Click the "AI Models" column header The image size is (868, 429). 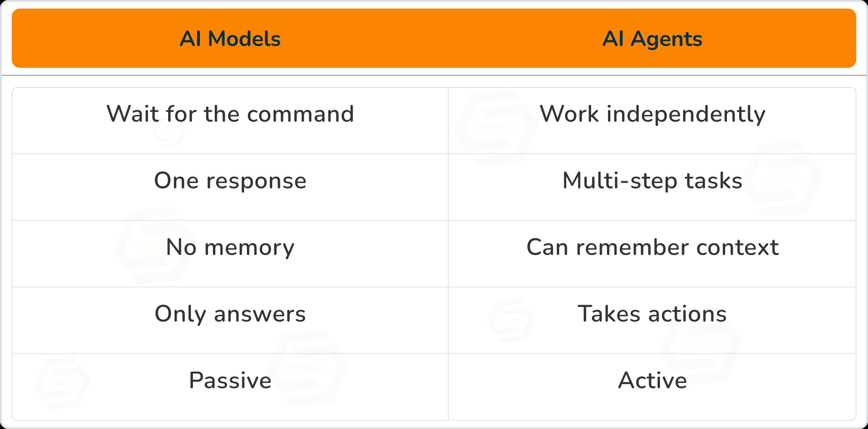[230, 39]
